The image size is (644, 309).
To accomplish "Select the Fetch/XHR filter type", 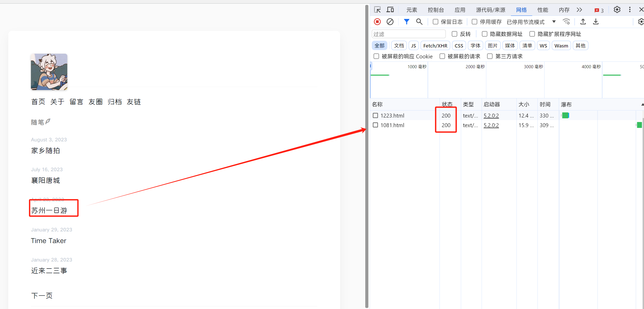I will pyautogui.click(x=435, y=46).
